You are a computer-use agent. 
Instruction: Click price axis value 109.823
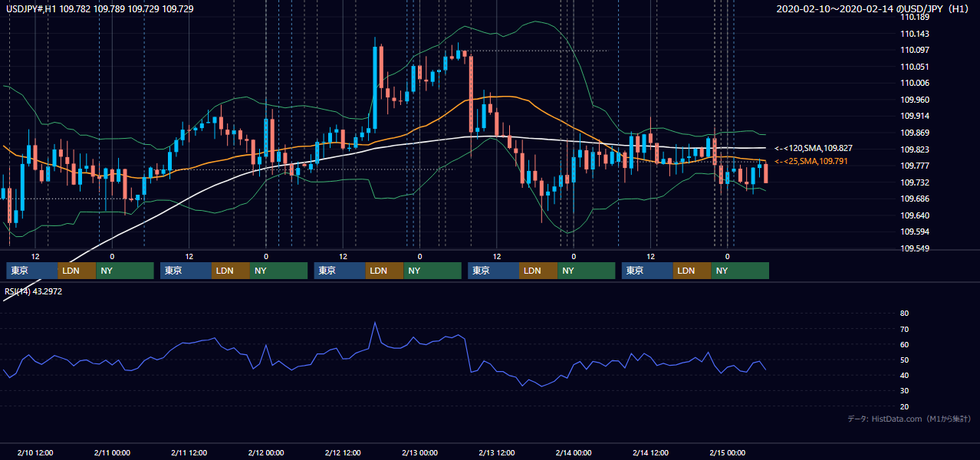pyautogui.click(x=916, y=149)
